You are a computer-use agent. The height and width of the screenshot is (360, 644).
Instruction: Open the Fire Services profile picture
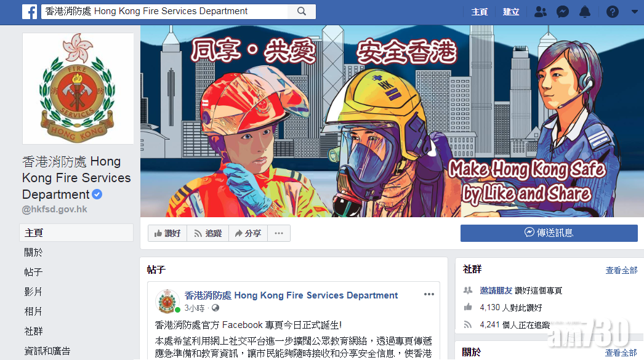[78, 89]
